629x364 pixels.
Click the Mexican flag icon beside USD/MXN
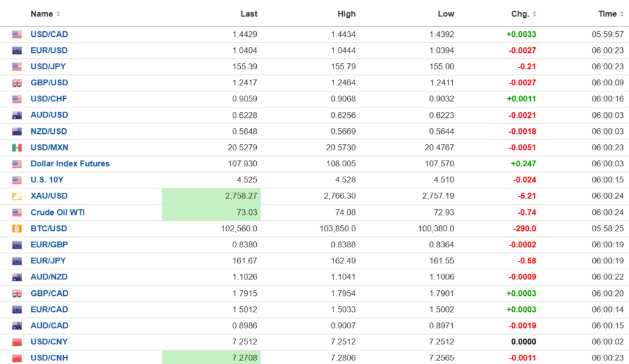[17, 148]
